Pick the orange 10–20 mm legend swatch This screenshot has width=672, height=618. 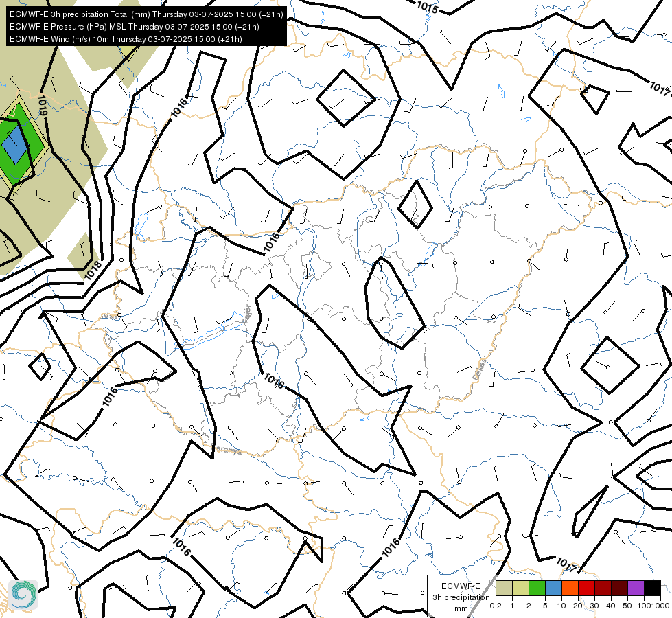[x=570, y=588]
